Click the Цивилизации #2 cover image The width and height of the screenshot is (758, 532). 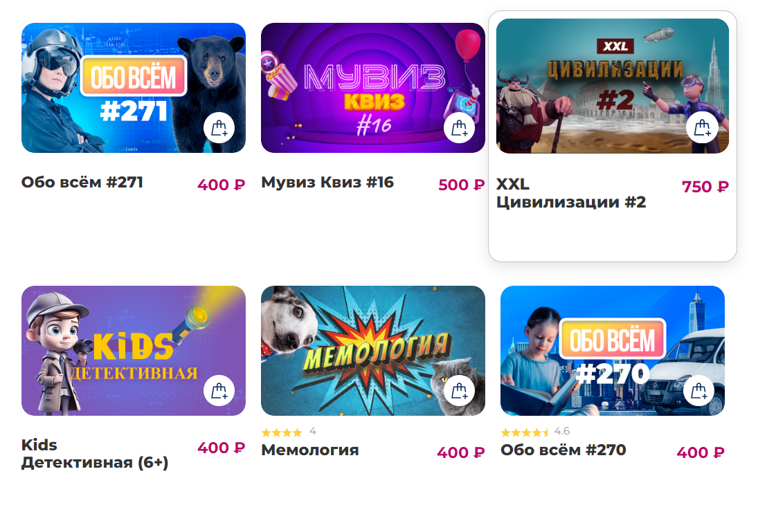pos(613,86)
